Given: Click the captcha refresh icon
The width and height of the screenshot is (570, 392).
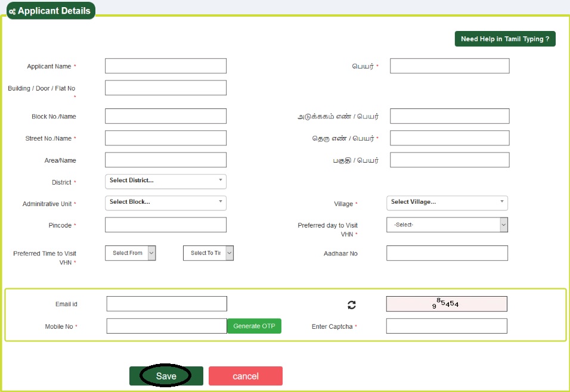Looking at the screenshot, I should [x=352, y=305].
